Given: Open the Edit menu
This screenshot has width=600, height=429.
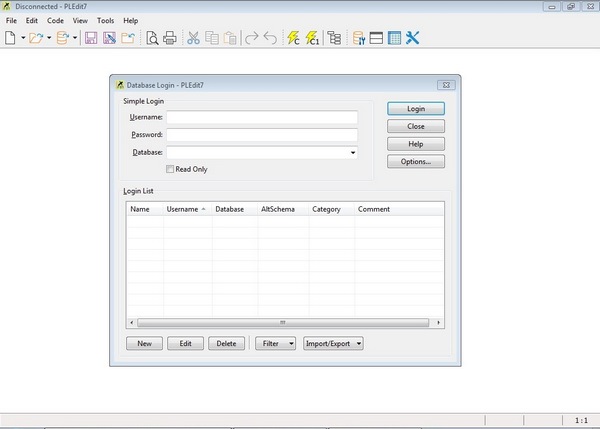Looking at the screenshot, I should point(32,21).
